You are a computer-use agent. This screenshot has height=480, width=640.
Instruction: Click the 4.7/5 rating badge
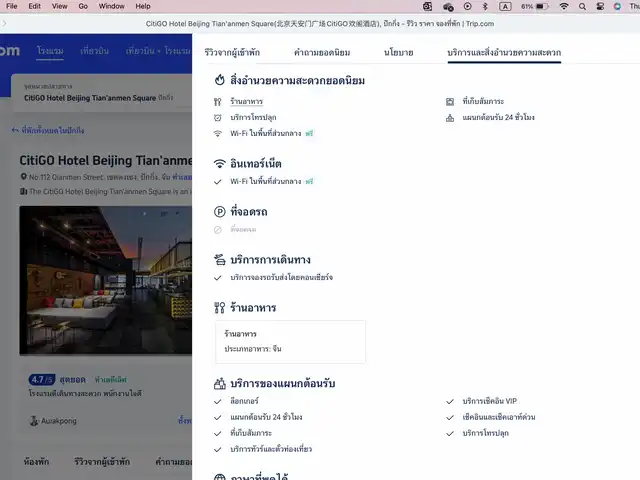[41, 380]
